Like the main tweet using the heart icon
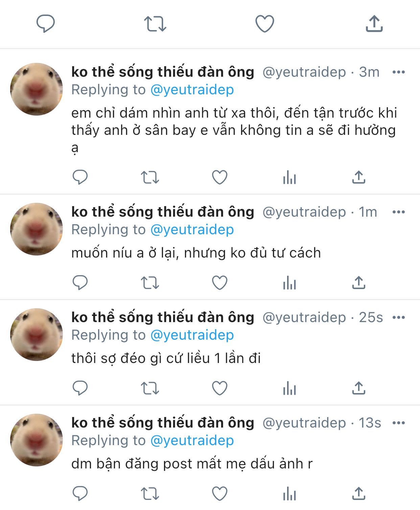This screenshot has width=420, height=510. point(264,24)
